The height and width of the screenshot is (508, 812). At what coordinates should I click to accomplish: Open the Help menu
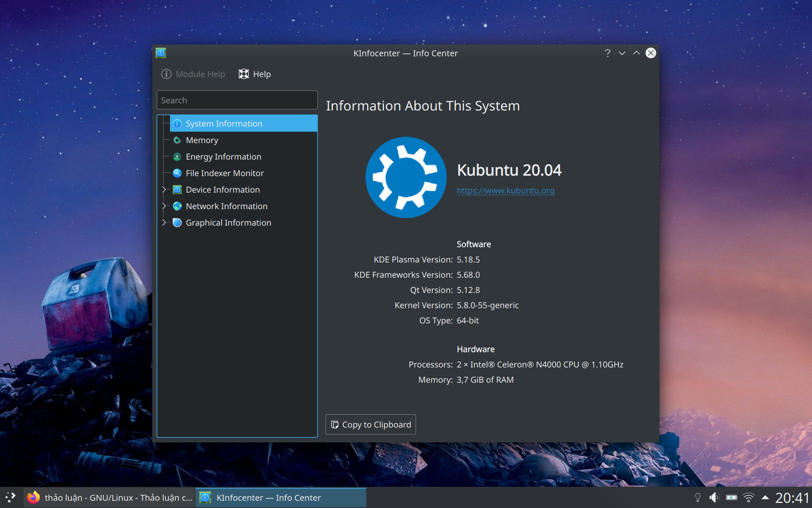tap(255, 74)
